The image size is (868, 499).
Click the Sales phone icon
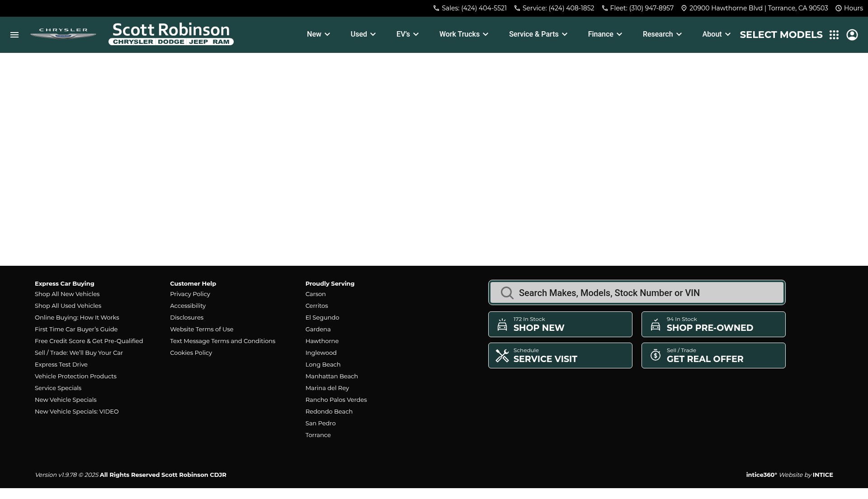tap(436, 8)
